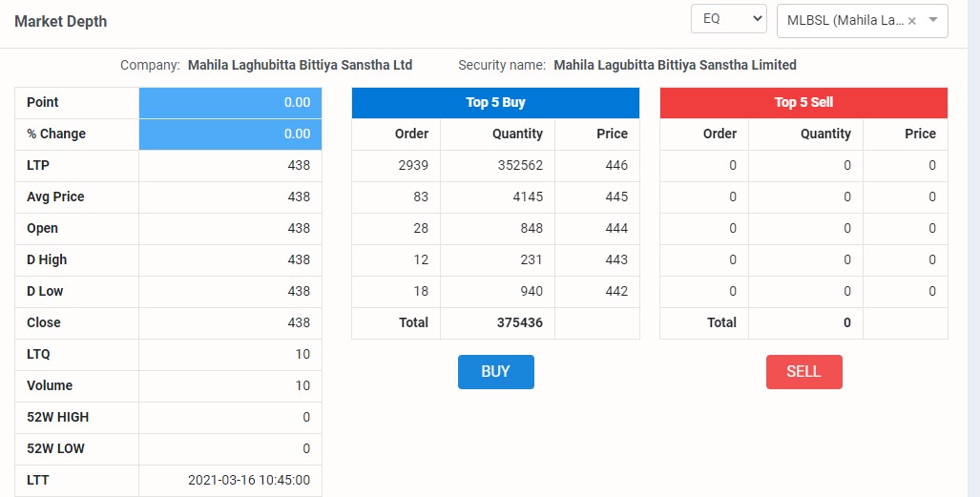Click the LTP row label
Viewport: 980px width, 497px height.
pyautogui.click(x=38, y=166)
